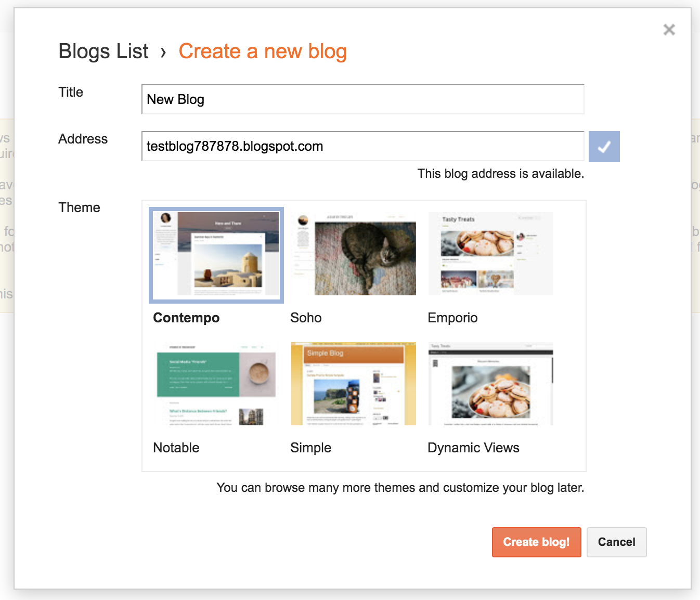The height and width of the screenshot is (600, 700).
Task: Select the Notable theme
Action: 216,384
